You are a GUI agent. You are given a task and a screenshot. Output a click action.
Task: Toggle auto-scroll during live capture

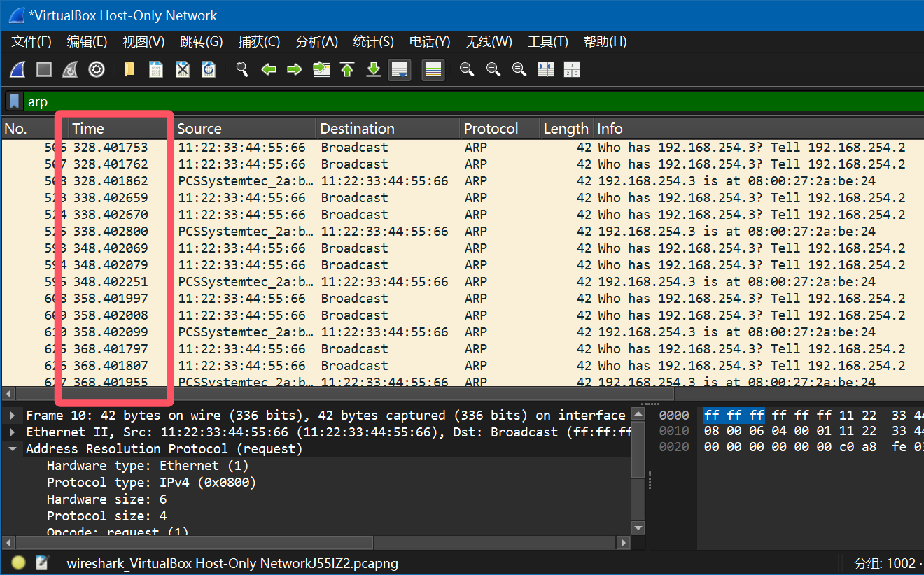(400, 69)
